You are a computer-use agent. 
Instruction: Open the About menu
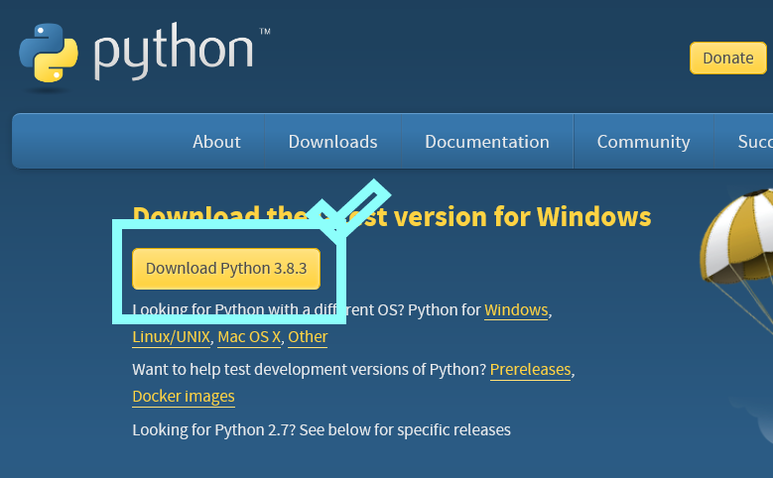tap(216, 142)
